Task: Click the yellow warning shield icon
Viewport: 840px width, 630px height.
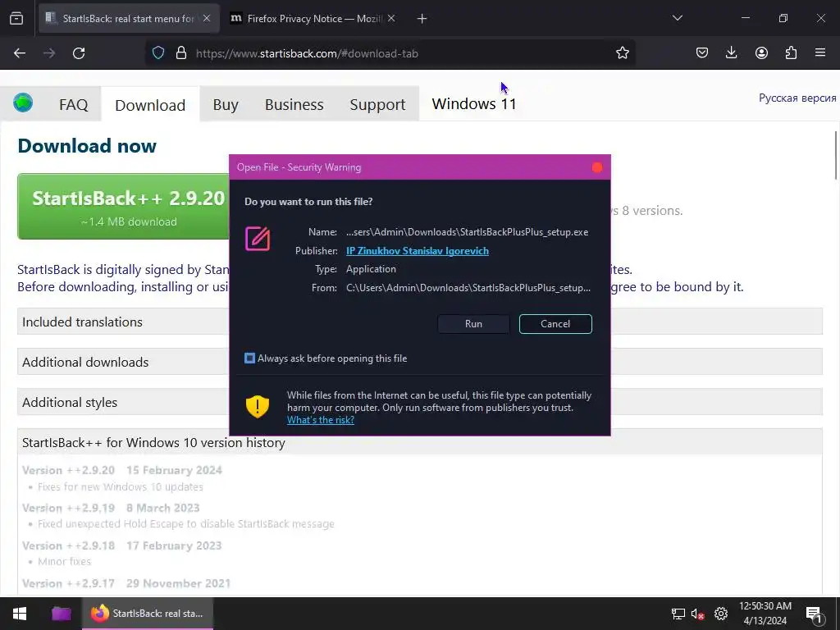Action: point(257,407)
